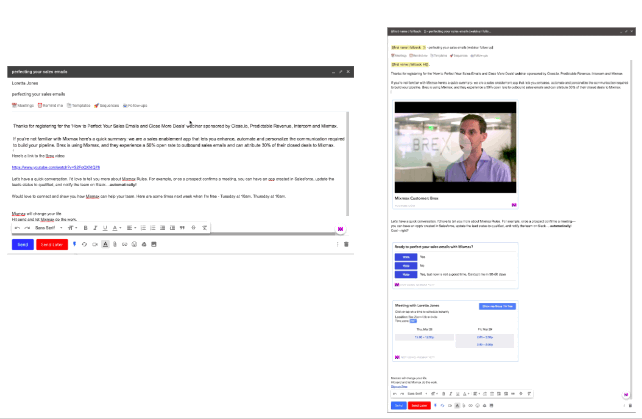Click the blue lightning tracking icon in left window
The image size is (642, 419).
pyautogui.click(x=74, y=244)
